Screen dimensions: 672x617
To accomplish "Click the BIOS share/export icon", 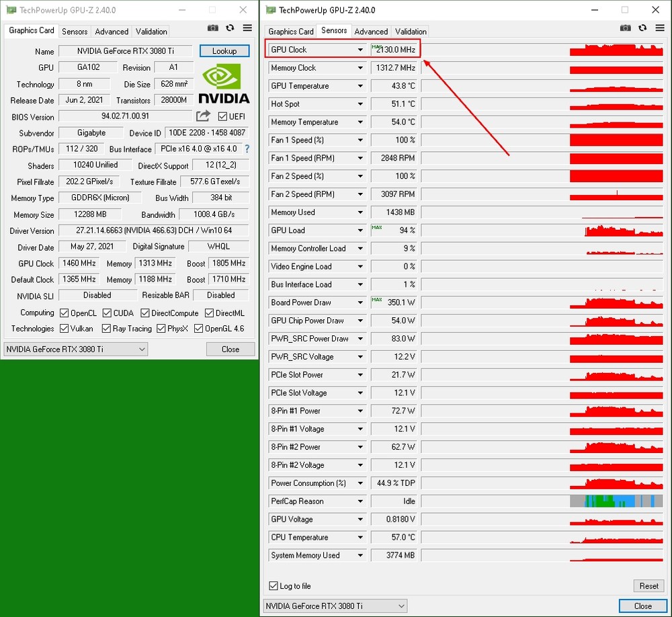I will point(203,116).
